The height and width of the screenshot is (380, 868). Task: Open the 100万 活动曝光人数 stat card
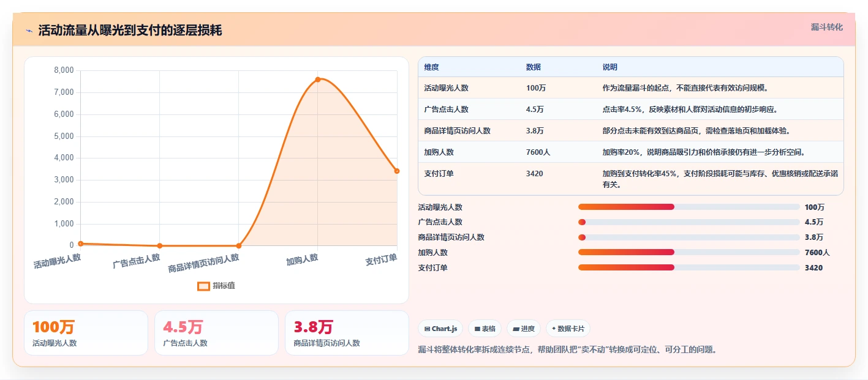coord(86,333)
